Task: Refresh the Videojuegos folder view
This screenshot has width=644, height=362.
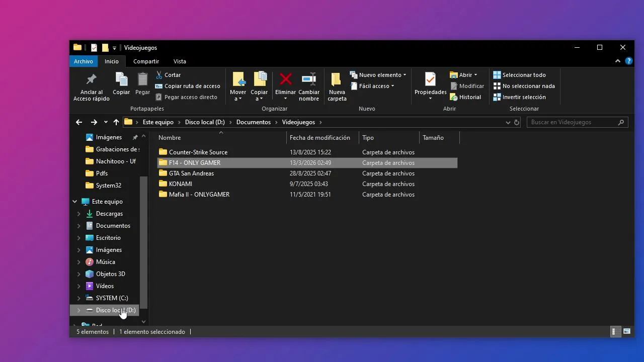Action: pos(517,122)
